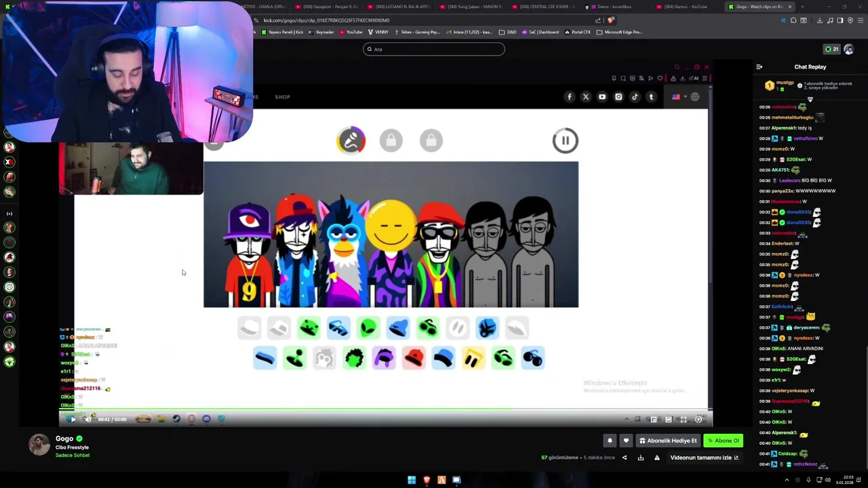Image resolution: width=868 pixels, height=488 pixels.
Task: Focus the Kick 'Ara' search field
Action: point(434,49)
